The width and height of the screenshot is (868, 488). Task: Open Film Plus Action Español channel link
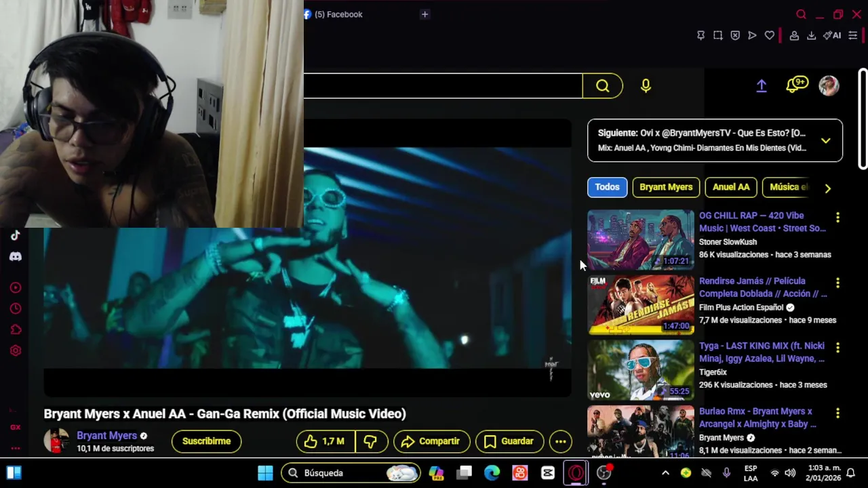click(x=741, y=307)
